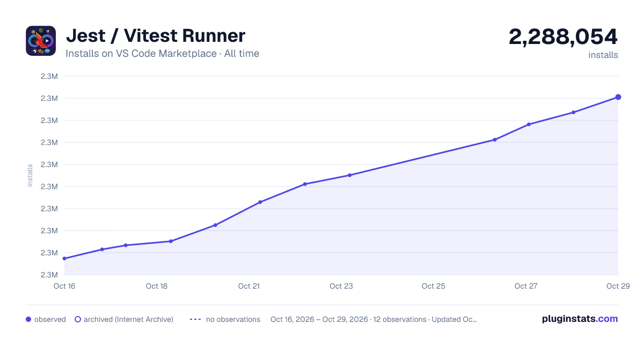Click the hollow 'archived' legend circle

[78, 319]
